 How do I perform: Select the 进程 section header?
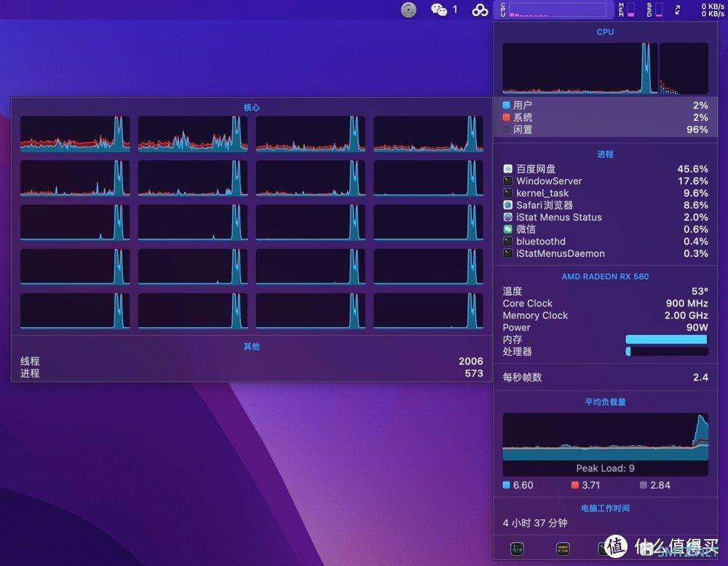pyautogui.click(x=605, y=154)
